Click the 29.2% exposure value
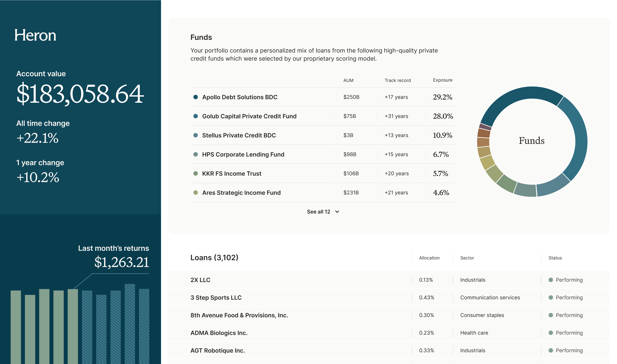Screen dimensions: 617x364 [x=443, y=97]
